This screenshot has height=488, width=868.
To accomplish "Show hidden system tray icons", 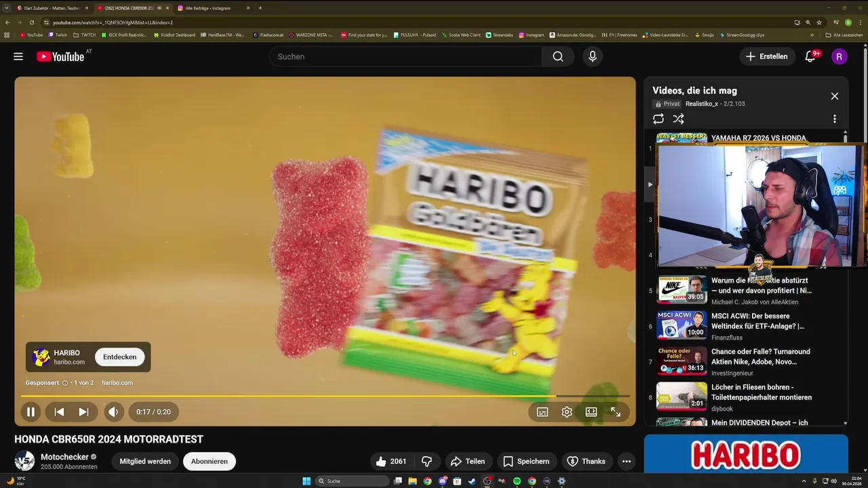I will click(805, 481).
